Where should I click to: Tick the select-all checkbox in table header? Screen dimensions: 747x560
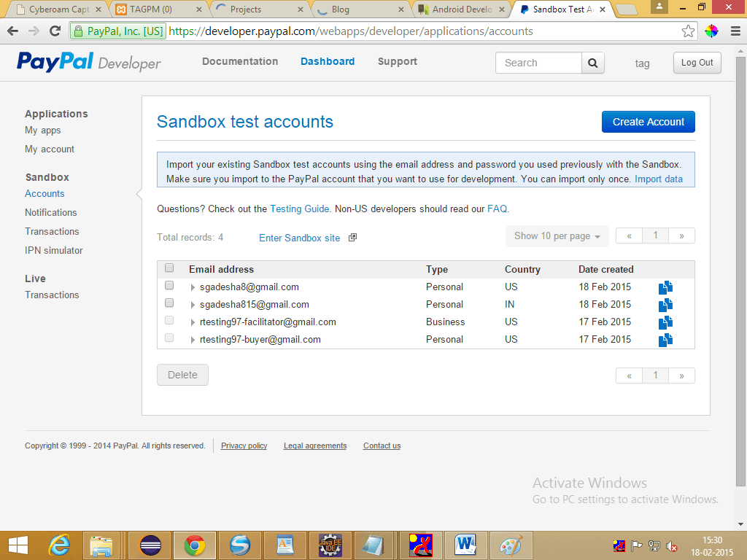[x=169, y=268]
